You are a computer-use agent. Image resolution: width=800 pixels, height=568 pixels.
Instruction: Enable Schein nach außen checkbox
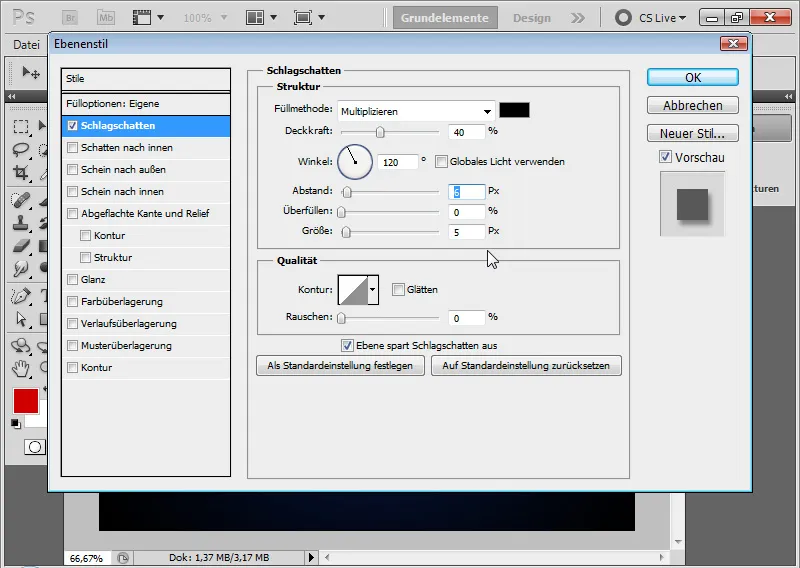click(72, 169)
